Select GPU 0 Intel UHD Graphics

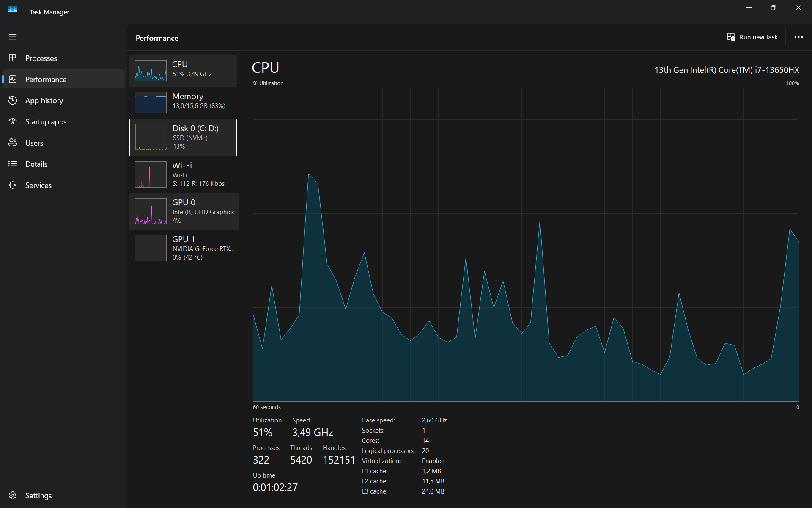click(183, 211)
